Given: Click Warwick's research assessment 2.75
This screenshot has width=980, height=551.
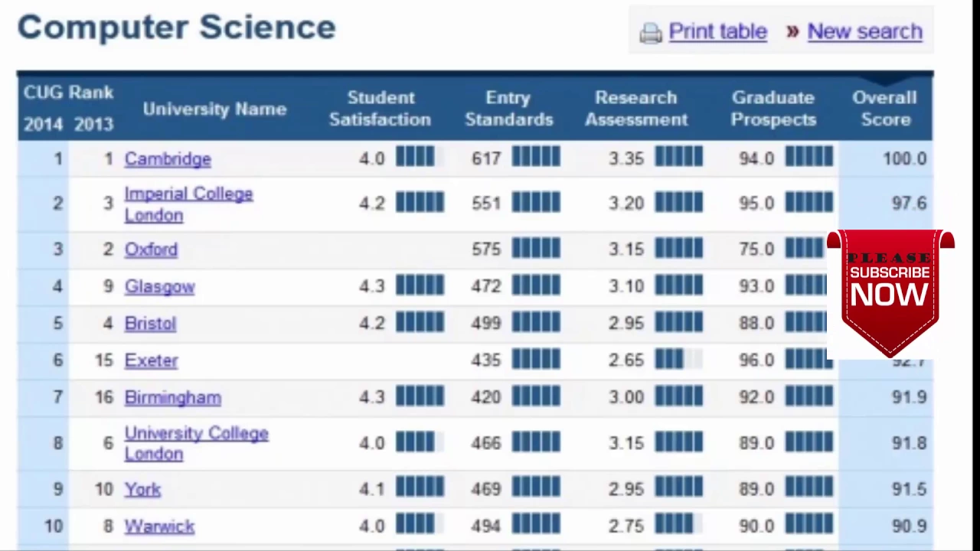Looking at the screenshot, I should (x=626, y=526).
